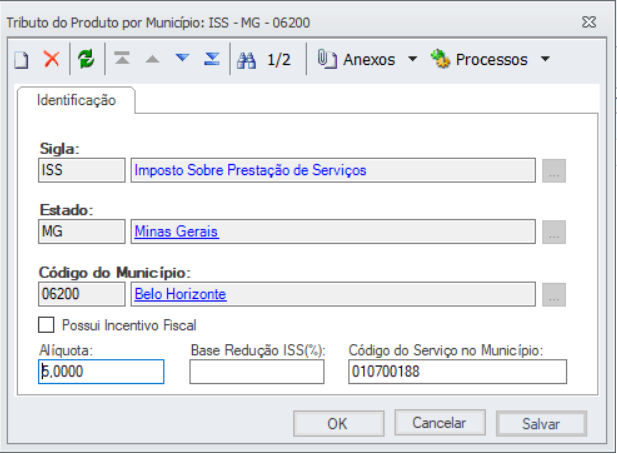Open the lookup button for Estado
617x454 pixels.
coord(554,232)
